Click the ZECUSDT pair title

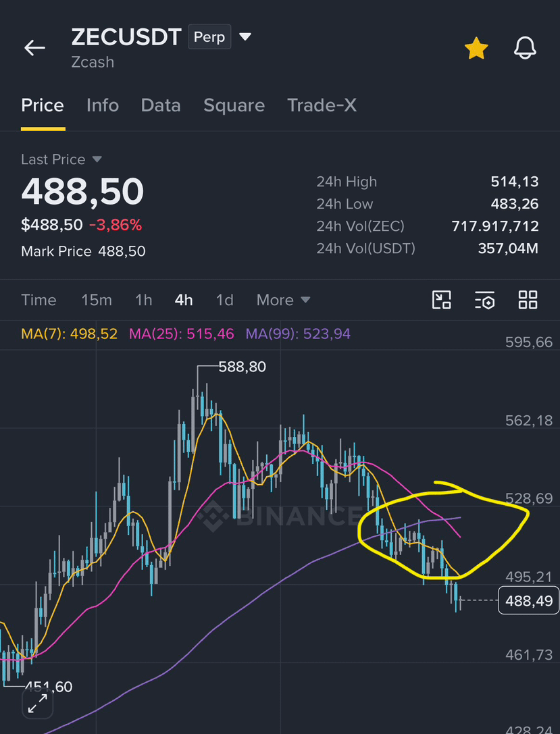(x=126, y=37)
